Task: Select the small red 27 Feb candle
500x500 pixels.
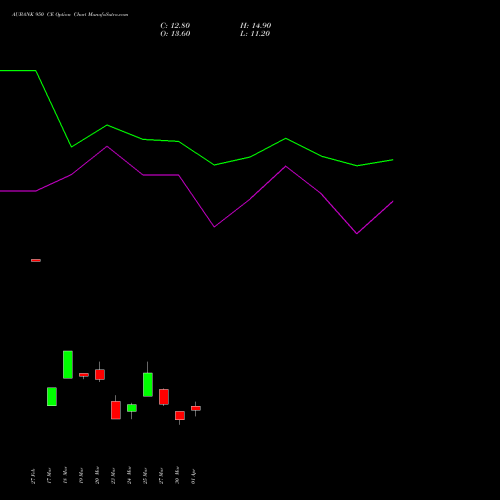Action: click(36, 260)
